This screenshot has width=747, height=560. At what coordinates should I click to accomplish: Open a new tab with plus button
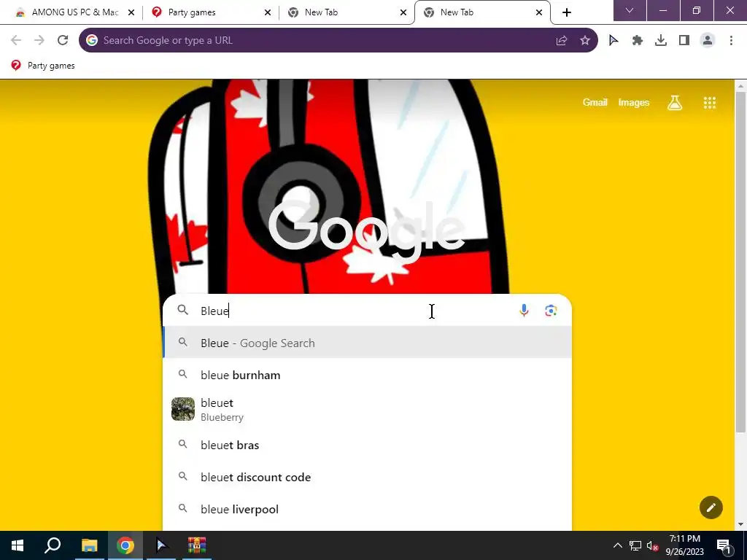(566, 12)
